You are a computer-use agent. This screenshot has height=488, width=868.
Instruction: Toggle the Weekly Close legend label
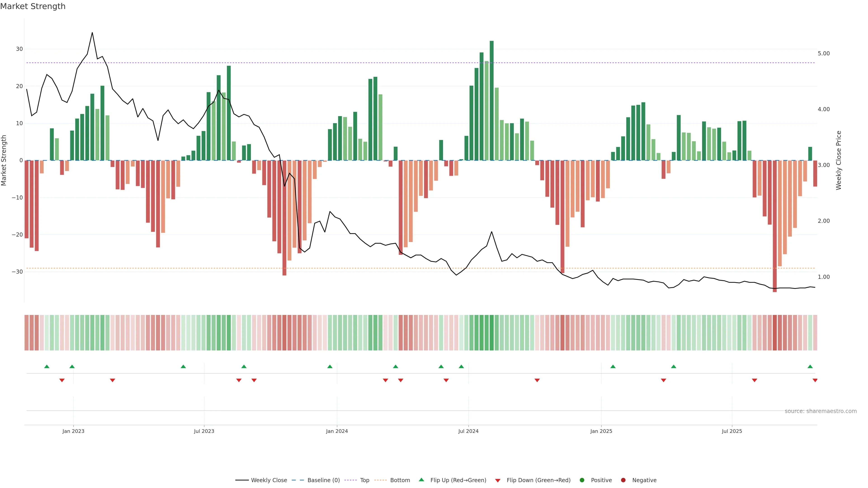point(269,480)
